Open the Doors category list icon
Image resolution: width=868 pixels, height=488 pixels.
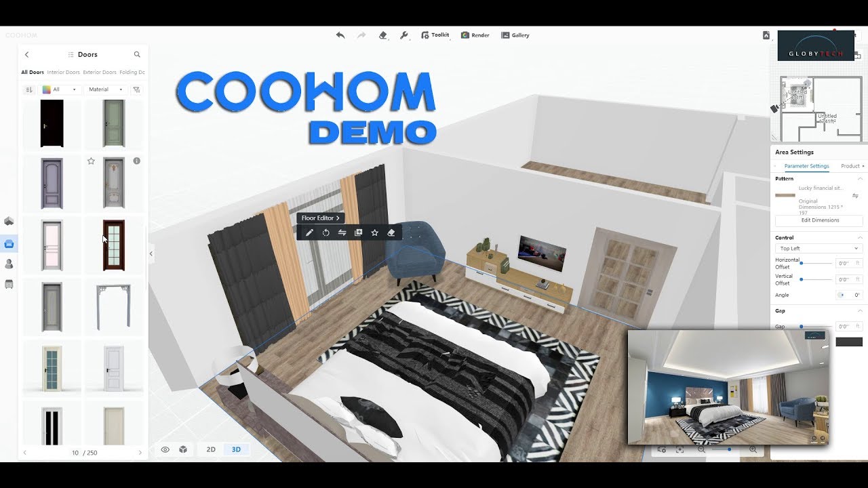tap(71, 54)
